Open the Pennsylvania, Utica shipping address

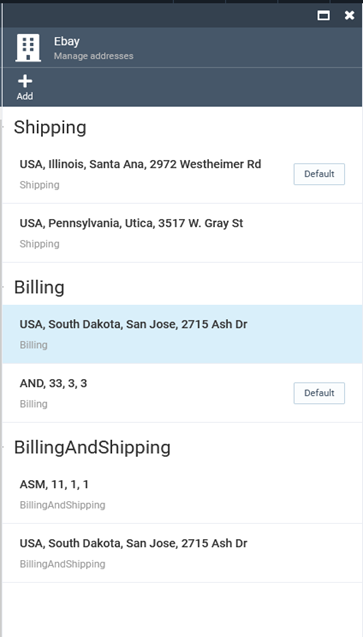[x=182, y=233]
